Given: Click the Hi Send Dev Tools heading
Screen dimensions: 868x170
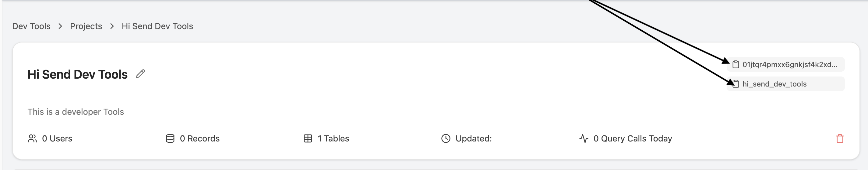Looking at the screenshot, I should coord(77,74).
